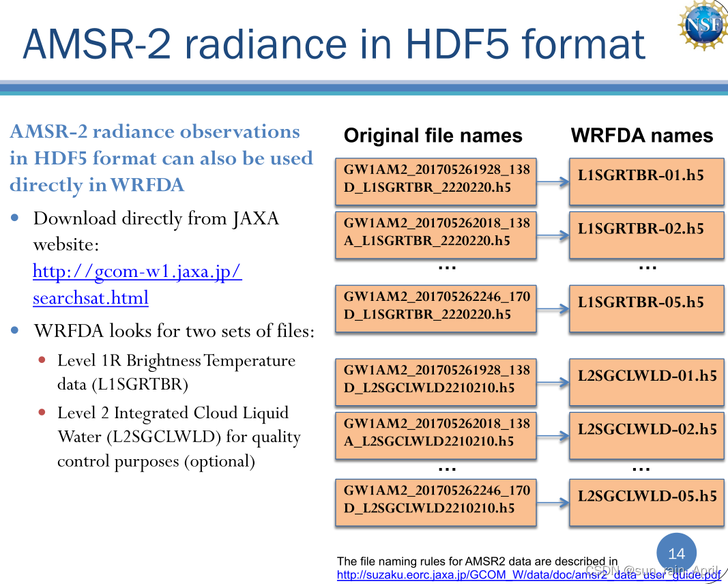Click GW1AM2_201705262018_138 A_L1SGRTBR_2220220.h5 box
728x584 pixels.
click(x=436, y=235)
